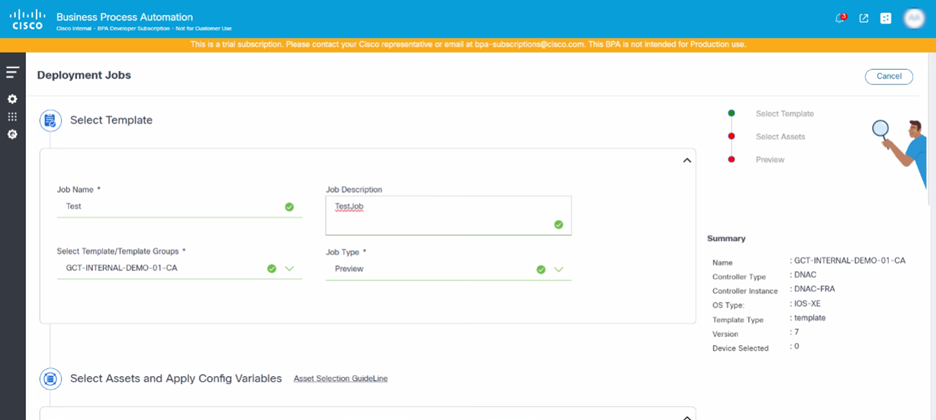
Task: Click the green check in Job Name field
Action: coord(290,207)
